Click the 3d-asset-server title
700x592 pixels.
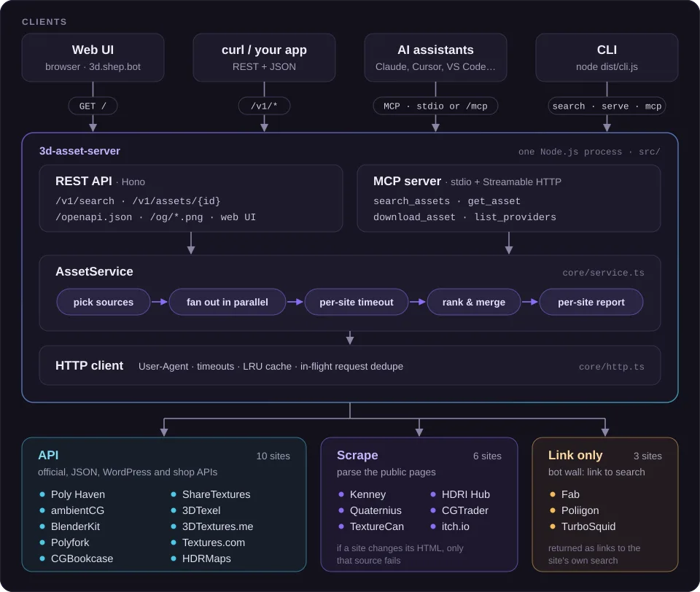click(79, 151)
